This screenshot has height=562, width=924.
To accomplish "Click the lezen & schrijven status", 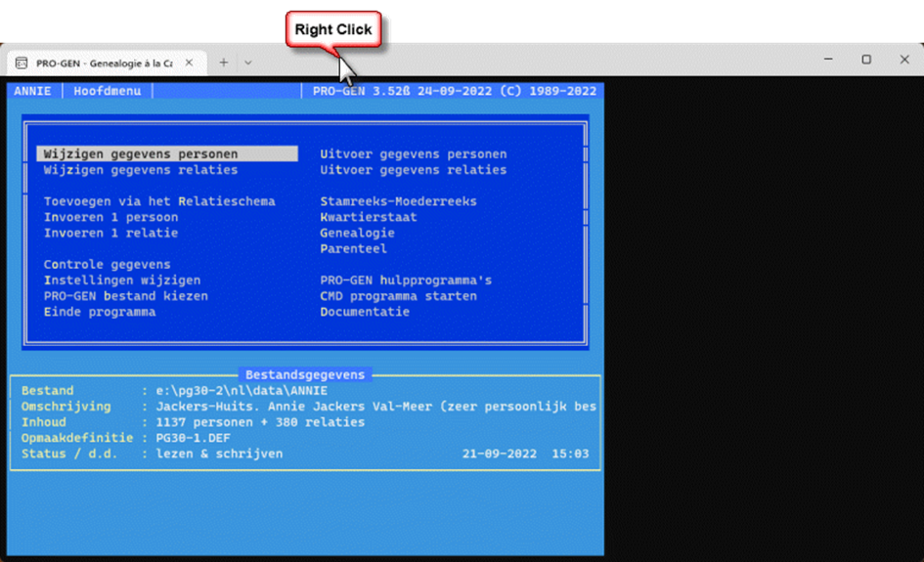I will coord(219,454).
